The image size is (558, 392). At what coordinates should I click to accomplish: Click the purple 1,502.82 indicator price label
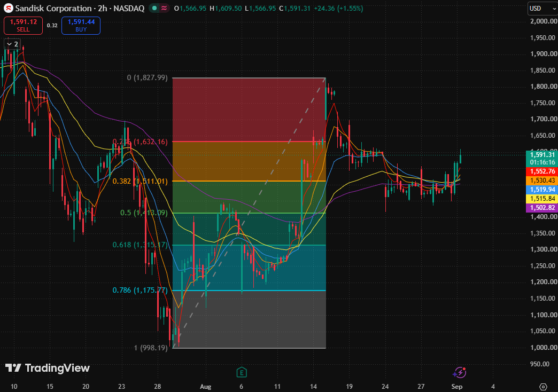tap(542, 208)
